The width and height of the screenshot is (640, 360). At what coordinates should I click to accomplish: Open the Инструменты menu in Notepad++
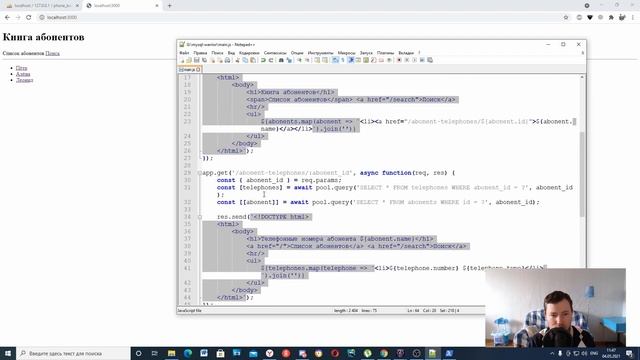point(320,53)
